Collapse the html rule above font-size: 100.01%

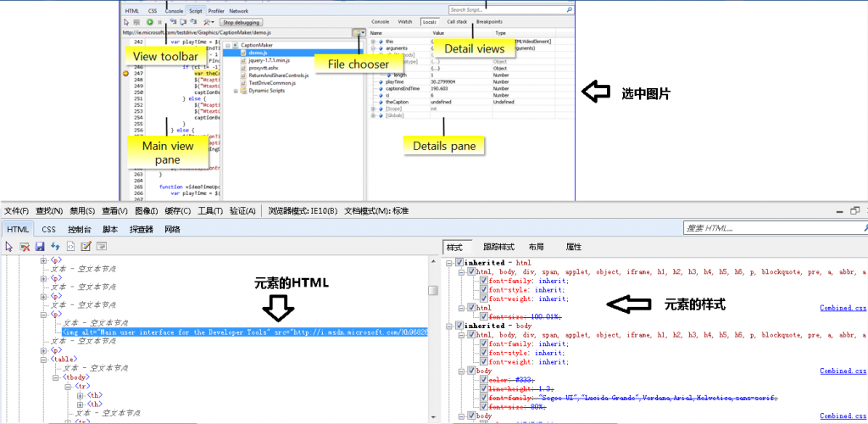(x=462, y=308)
